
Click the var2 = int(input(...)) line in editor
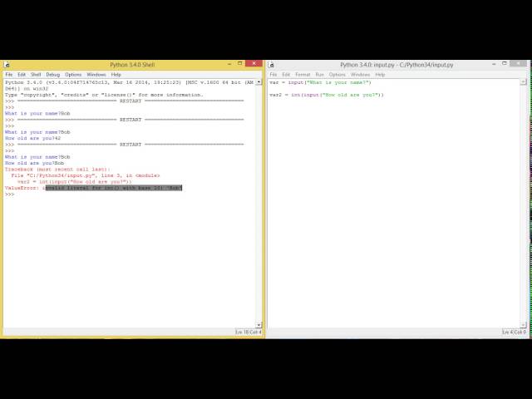pyautogui.click(x=327, y=95)
